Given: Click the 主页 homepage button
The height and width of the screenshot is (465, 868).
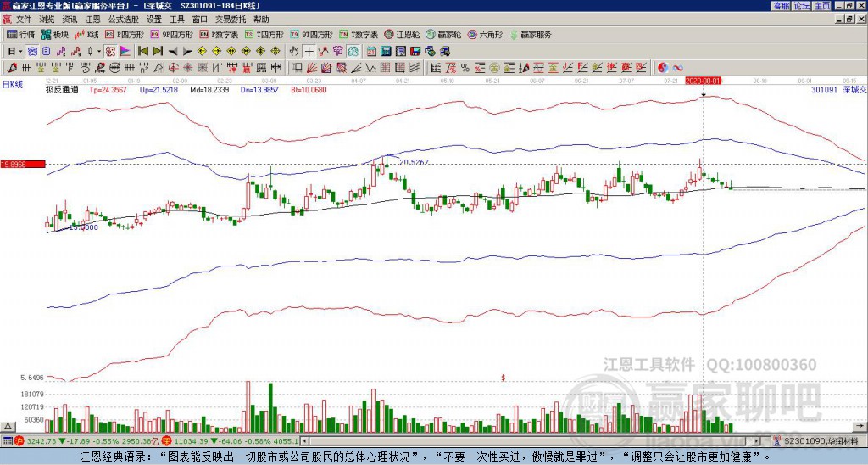Looking at the screenshot, I should click(x=821, y=6).
